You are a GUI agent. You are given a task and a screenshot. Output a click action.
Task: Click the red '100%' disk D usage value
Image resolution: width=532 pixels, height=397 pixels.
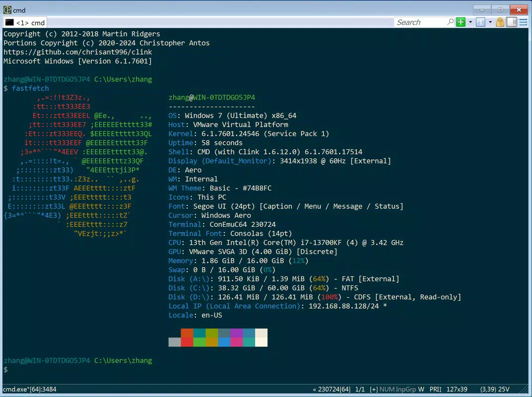coord(330,297)
